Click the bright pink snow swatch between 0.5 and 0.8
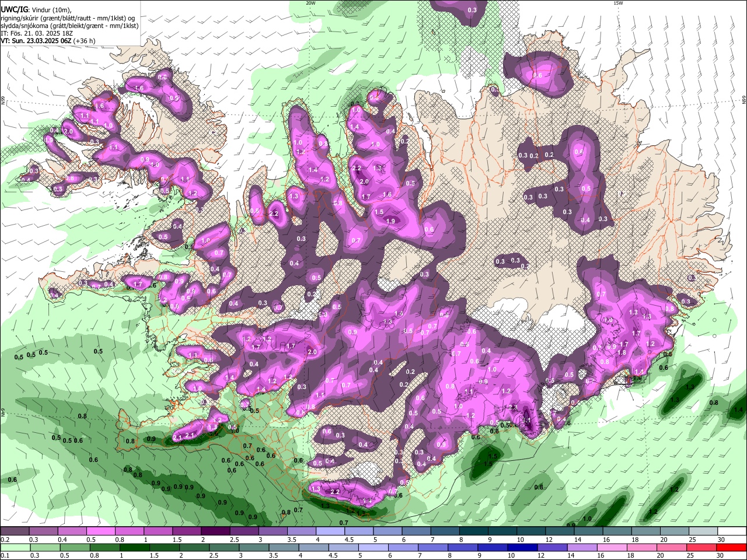The height and width of the screenshot is (560, 747). [x=100, y=531]
